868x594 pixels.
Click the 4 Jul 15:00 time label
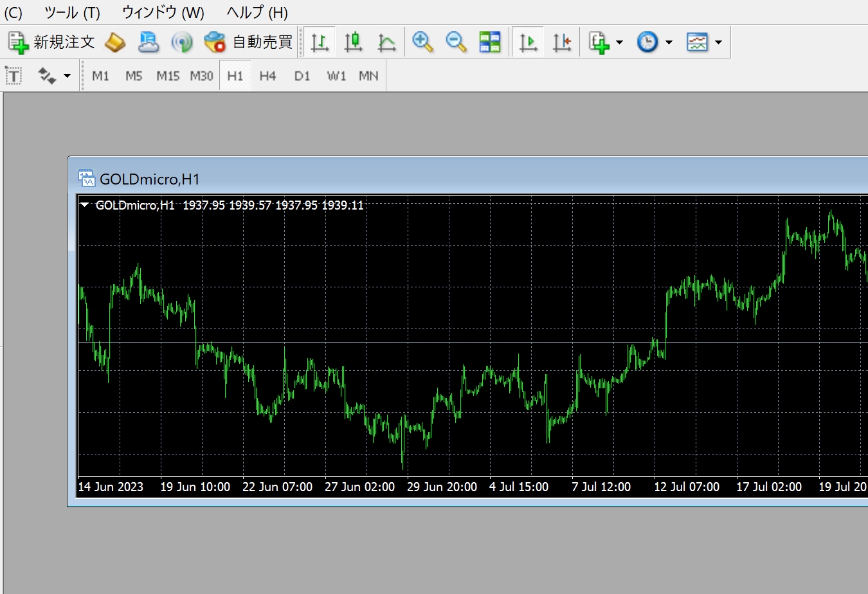coord(519,487)
